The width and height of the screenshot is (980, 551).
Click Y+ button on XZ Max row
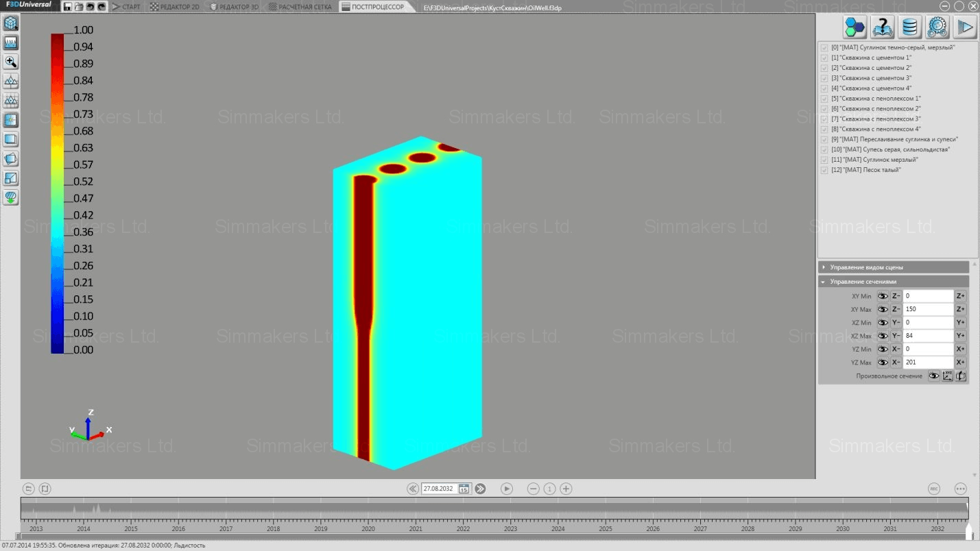pos(961,336)
